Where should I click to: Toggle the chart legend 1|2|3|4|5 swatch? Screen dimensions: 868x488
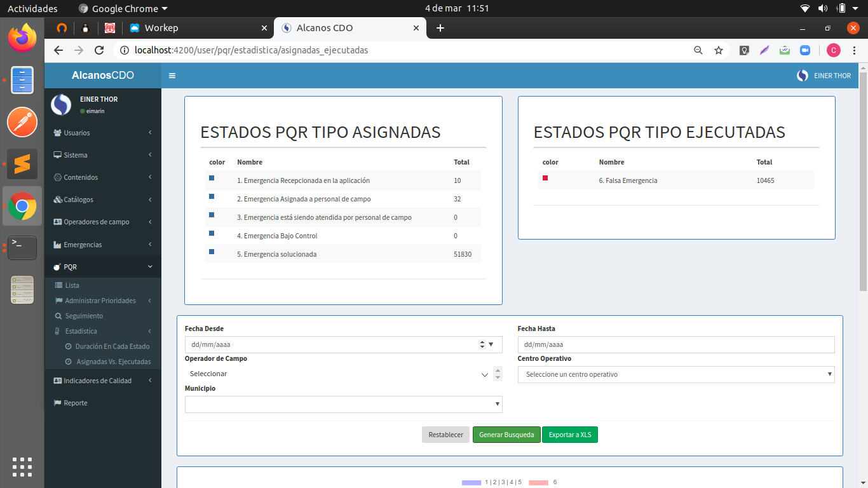tap(471, 483)
